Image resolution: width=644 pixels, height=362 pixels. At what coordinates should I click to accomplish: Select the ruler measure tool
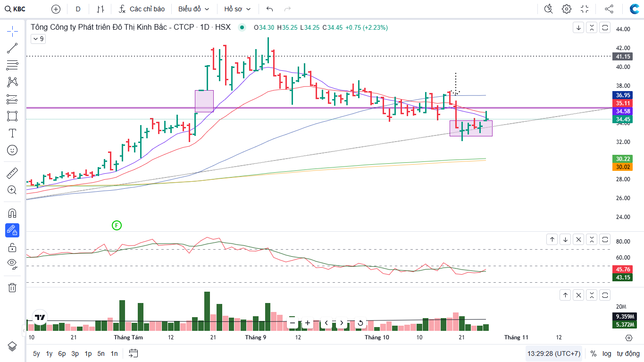point(12,173)
